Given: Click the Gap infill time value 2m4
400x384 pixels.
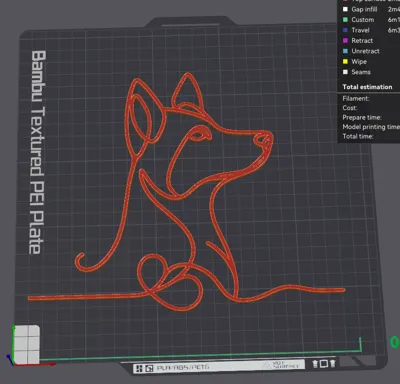Looking at the screenshot, I should 394,9.
